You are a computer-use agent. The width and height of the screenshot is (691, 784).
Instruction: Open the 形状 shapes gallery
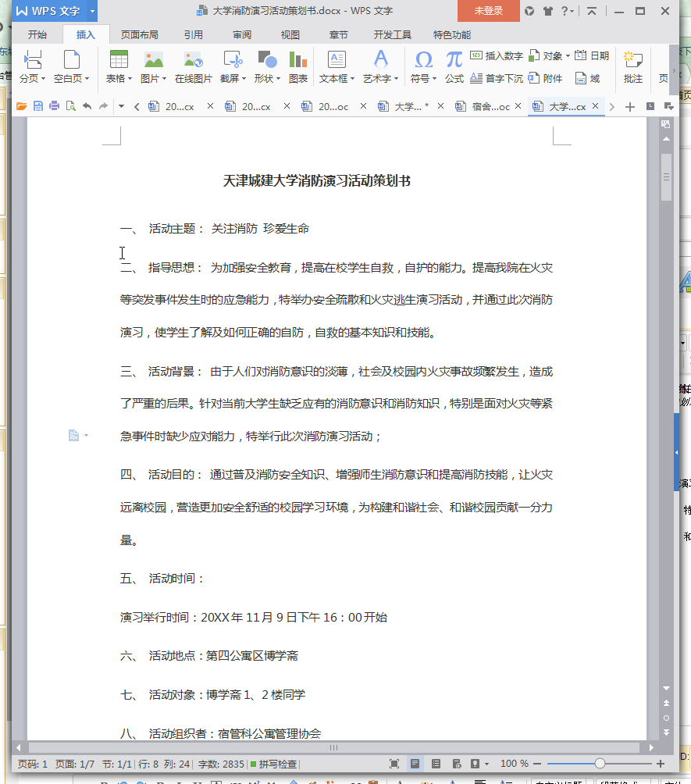pyautogui.click(x=267, y=66)
